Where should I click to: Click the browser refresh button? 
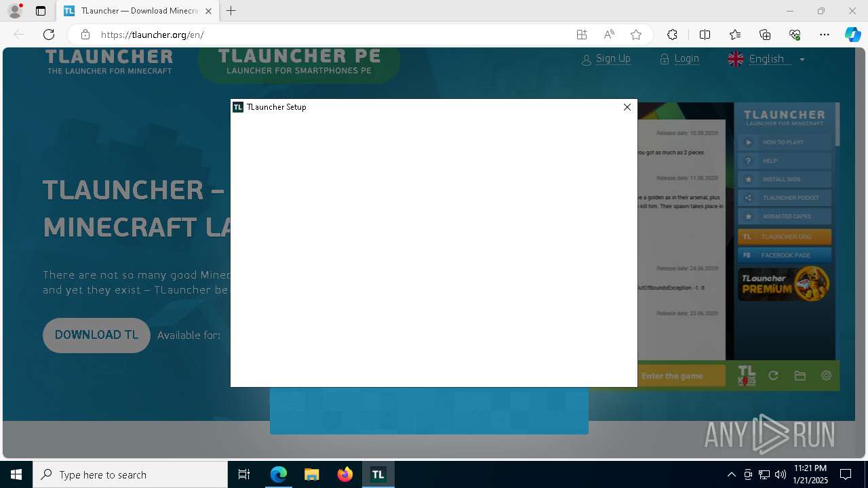pyautogui.click(x=49, y=35)
